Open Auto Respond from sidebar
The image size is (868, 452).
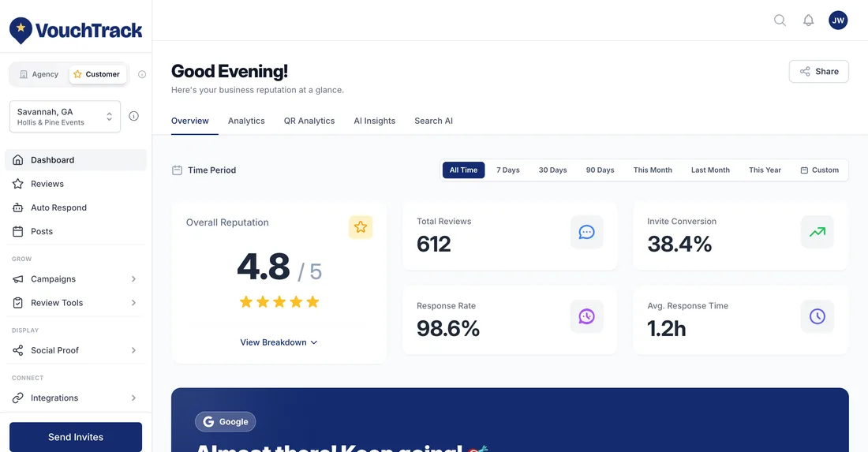(76, 207)
